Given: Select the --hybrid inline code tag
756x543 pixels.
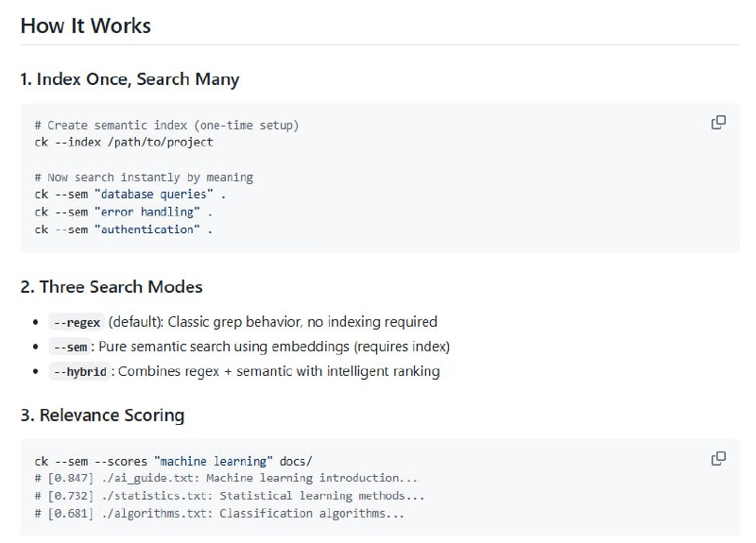Looking at the screenshot, I should tap(79, 371).
